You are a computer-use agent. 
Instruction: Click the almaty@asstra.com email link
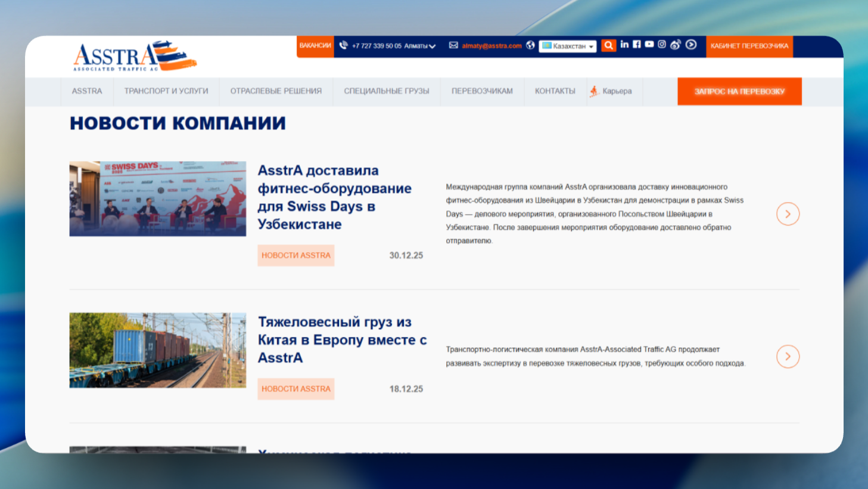[x=491, y=46]
